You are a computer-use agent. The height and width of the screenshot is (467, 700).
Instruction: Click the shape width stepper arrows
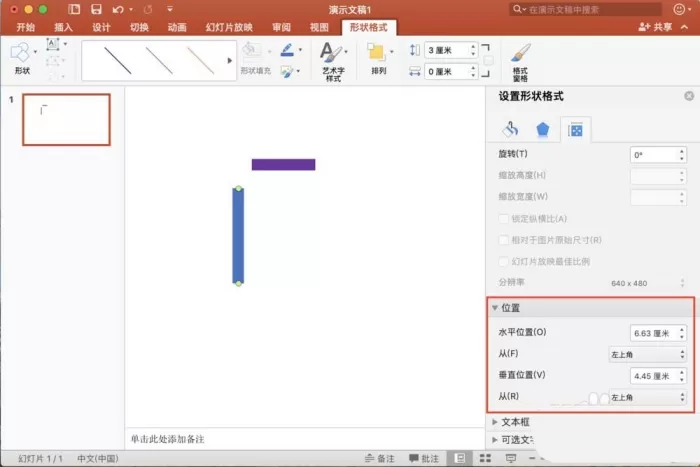click(473, 71)
